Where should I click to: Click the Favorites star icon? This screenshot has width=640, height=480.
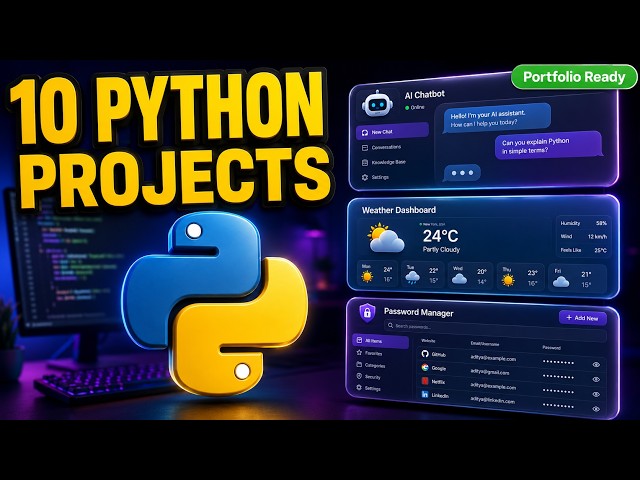(x=359, y=352)
